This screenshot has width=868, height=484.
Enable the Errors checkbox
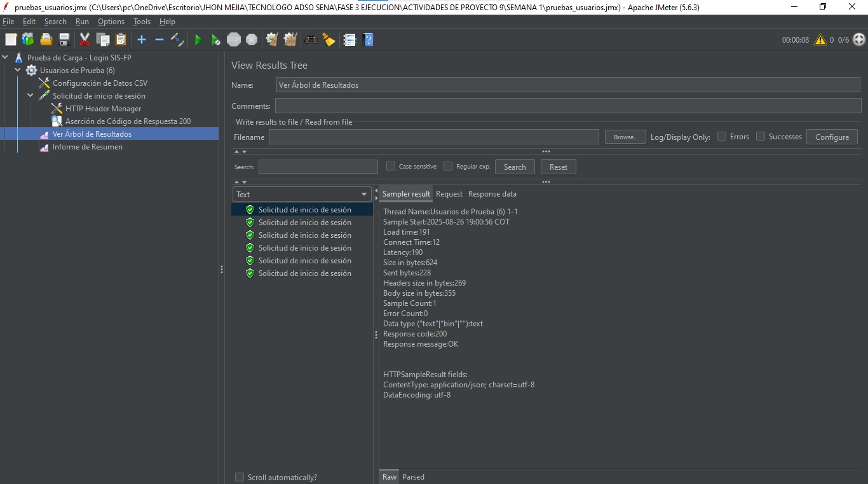(722, 136)
